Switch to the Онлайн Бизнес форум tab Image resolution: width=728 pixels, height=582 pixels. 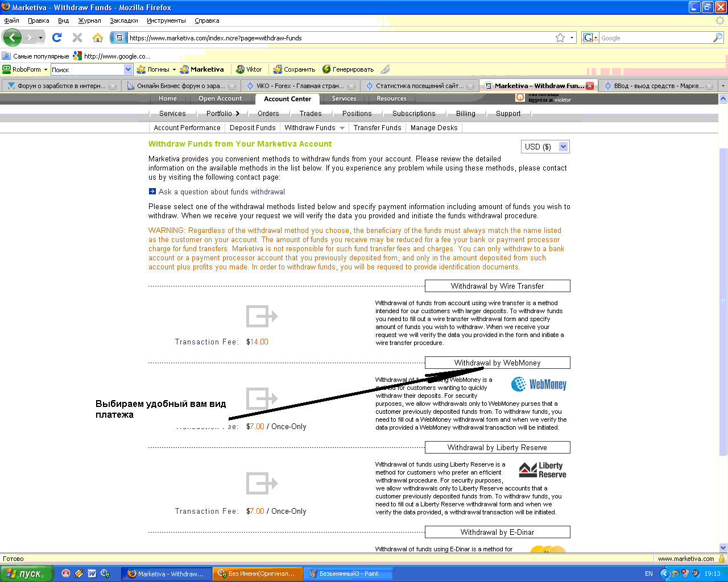point(181,86)
